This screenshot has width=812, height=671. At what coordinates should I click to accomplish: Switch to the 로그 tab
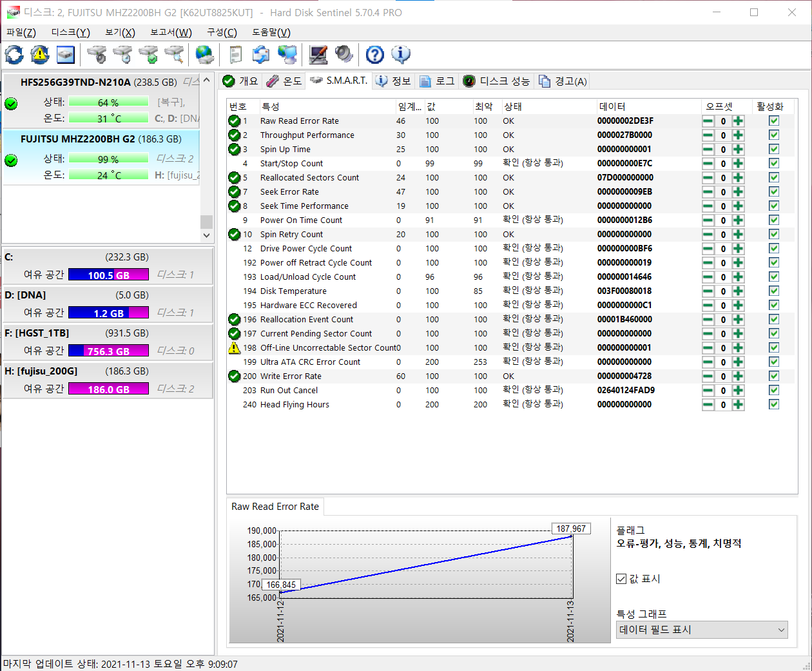437,81
